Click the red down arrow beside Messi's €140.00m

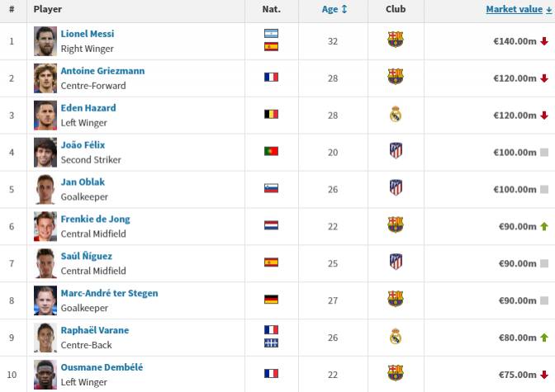click(544, 41)
